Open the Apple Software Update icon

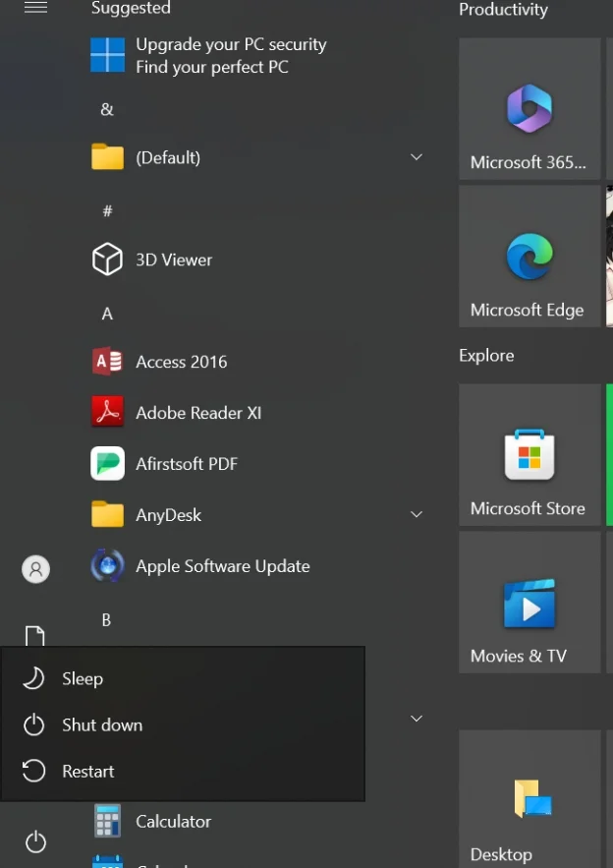(107, 566)
